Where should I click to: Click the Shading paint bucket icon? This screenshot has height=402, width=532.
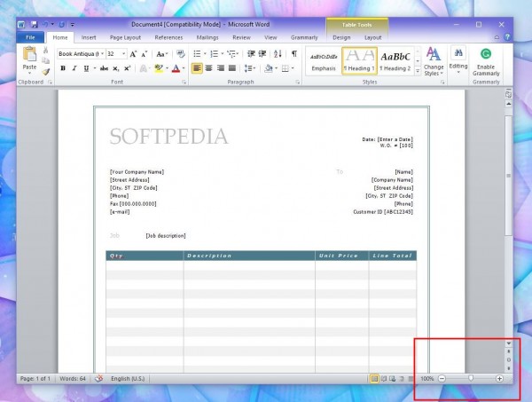[x=269, y=68]
